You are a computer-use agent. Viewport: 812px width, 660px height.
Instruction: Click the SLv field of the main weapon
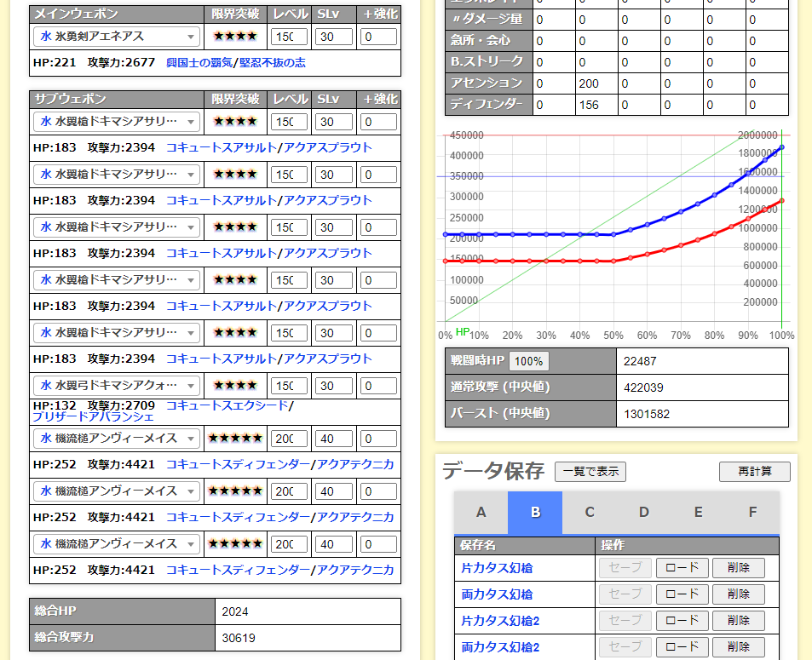pos(334,37)
